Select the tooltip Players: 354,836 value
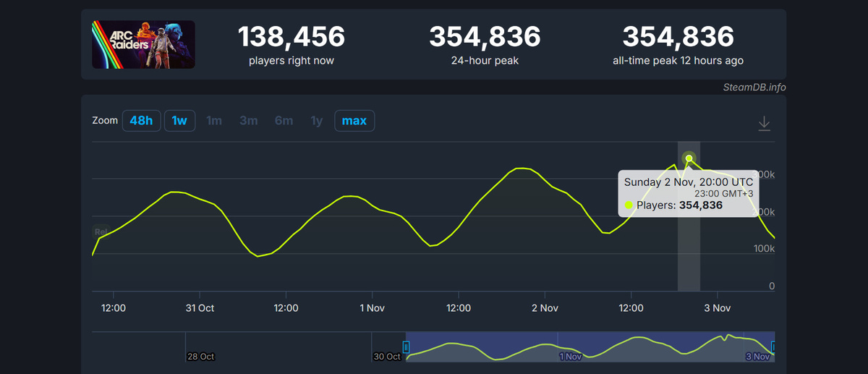The image size is (868, 374). pos(700,205)
